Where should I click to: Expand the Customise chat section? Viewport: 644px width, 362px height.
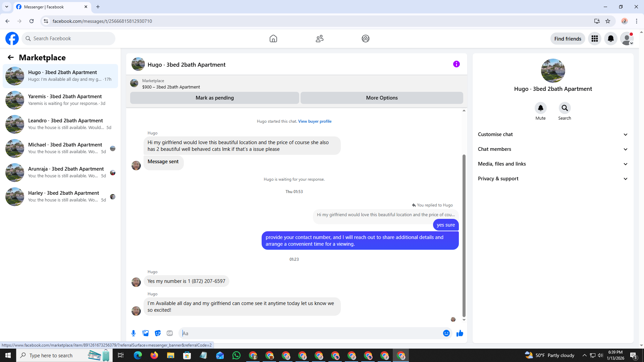[553, 134]
